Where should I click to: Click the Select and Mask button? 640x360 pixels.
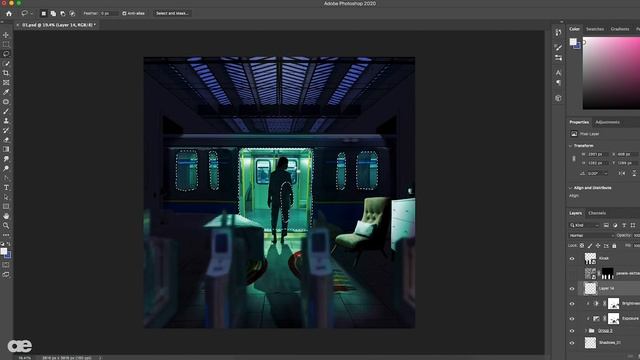click(172, 13)
